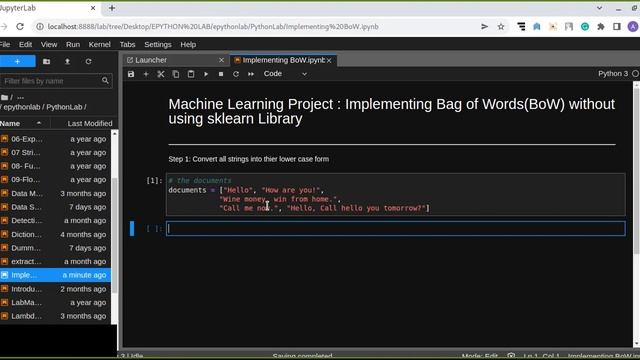Open file Detecti... in file list
Image resolution: width=640 pixels, height=360 pixels.
click(x=56, y=220)
